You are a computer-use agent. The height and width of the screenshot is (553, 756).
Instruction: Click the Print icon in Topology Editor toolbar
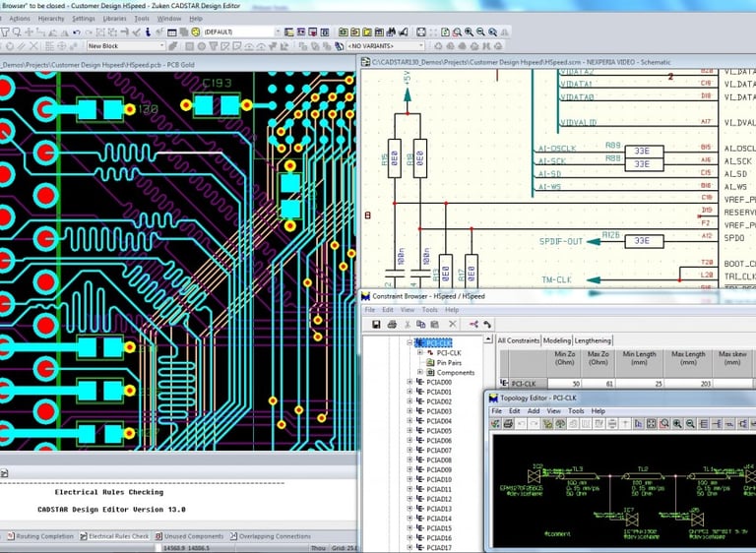click(509, 424)
